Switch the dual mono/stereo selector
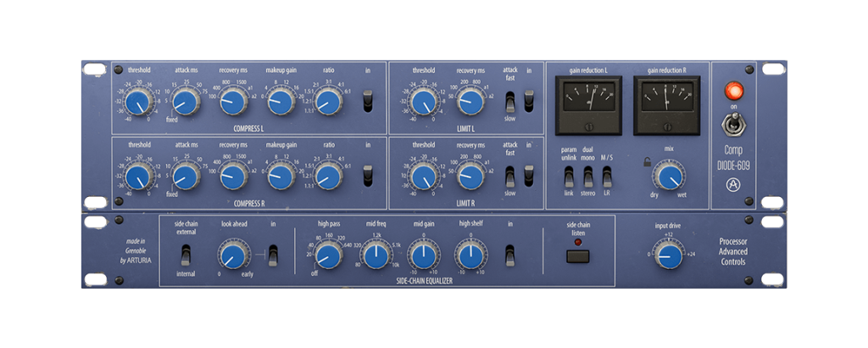 click(x=588, y=177)
